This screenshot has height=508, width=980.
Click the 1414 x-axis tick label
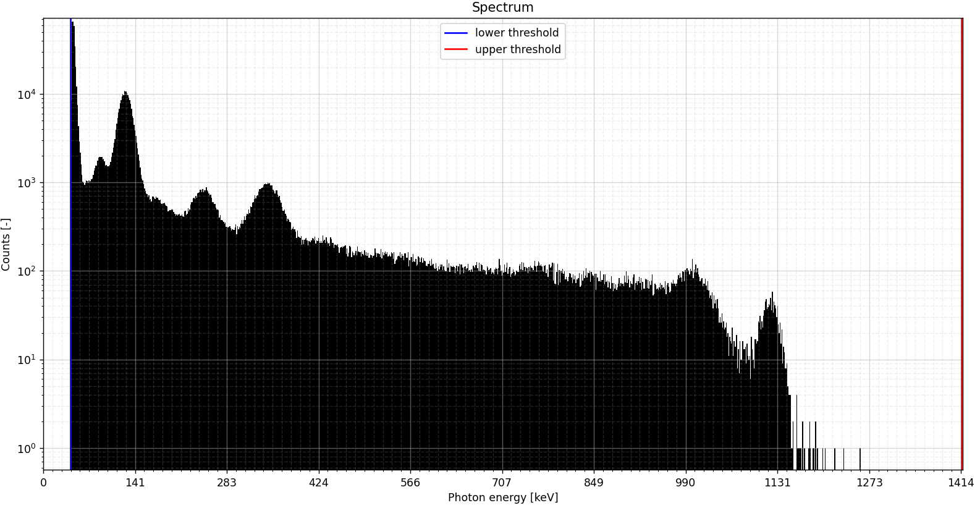tap(961, 483)
